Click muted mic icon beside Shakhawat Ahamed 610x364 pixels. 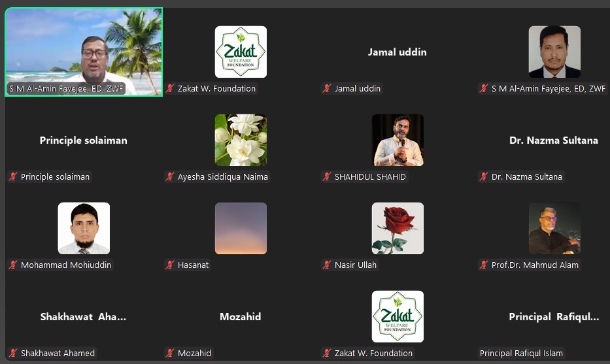pyautogui.click(x=13, y=353)
